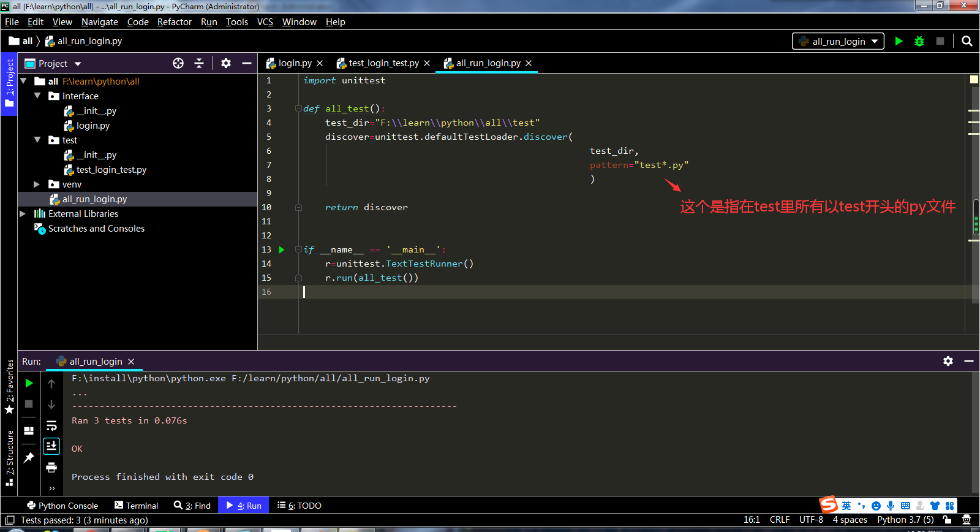Toggle the Structure side tool window

click(x=9, y=458)
